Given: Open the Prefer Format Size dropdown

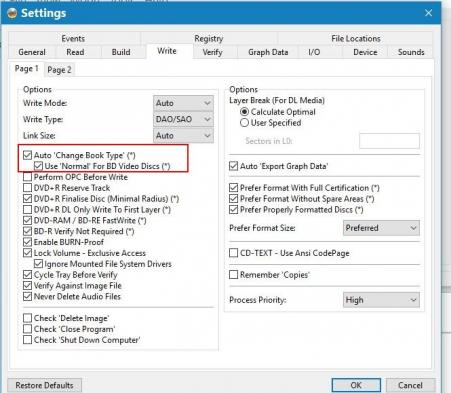Looking at the screenshot, I should click(x=381, y=228).
